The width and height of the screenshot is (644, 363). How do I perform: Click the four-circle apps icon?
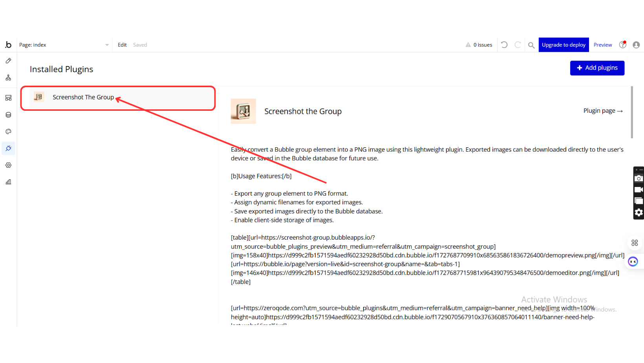point(635,243)
